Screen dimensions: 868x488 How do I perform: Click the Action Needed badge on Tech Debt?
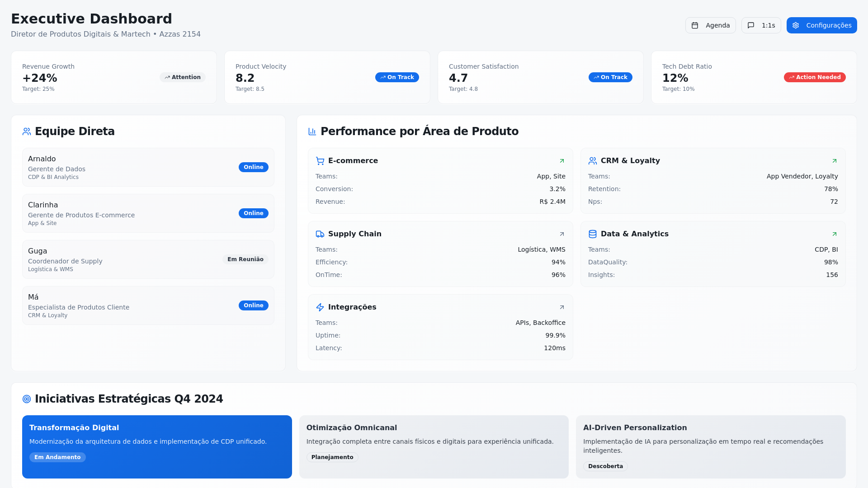[815, 77]
